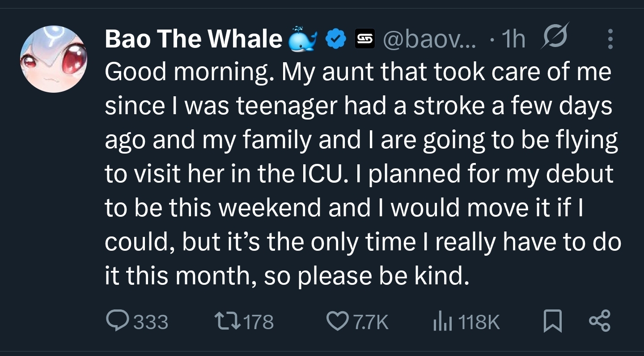
Task: Click the 178 reposts count
Action: point(259,322)
